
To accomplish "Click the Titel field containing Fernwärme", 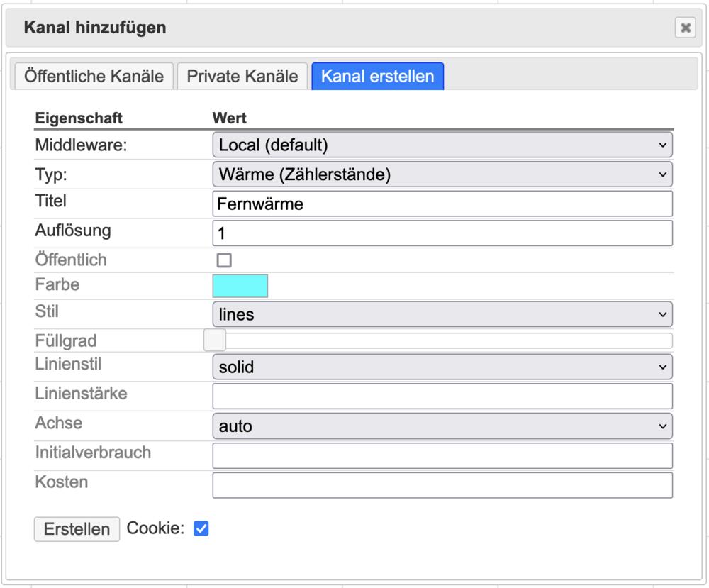I will (x=442, y=202).
